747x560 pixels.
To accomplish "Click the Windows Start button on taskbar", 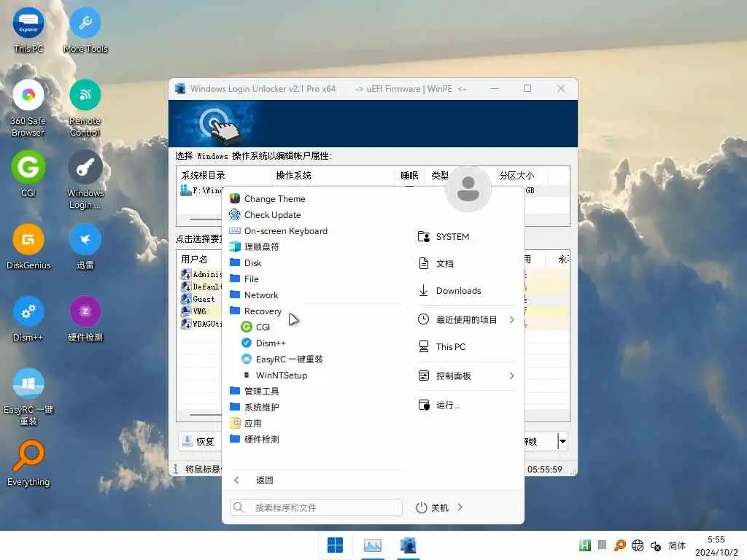I will click(335, 545).
